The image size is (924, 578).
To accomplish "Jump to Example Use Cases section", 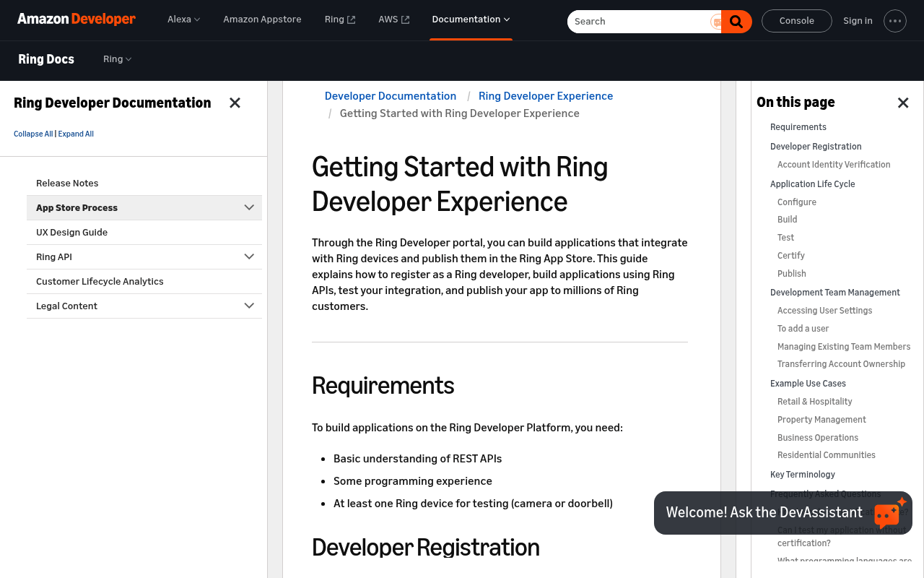I will pos(808,384).
